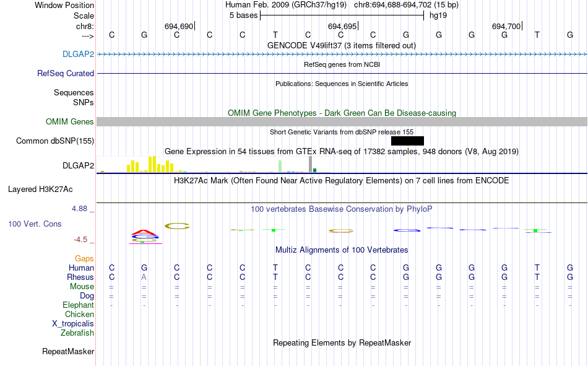Screen dimensions: 588x366
Task: Click the RepeatMasker track label
Action: (68, 351)
